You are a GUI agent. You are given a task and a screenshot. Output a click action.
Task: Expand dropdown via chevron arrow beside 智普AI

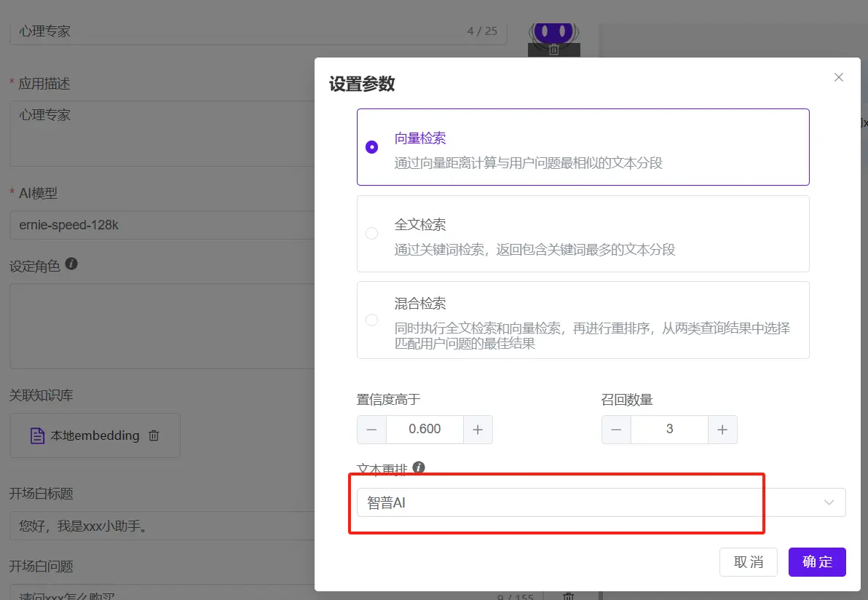point(829,502)
